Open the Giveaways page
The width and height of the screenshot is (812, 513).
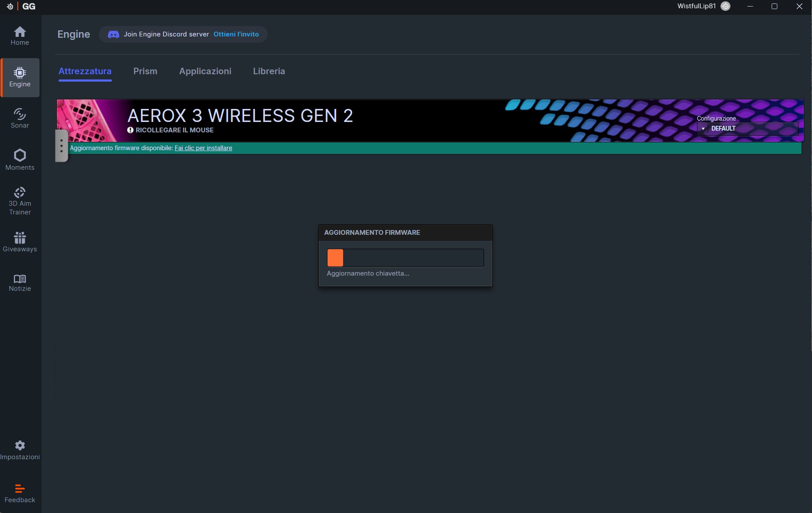pos(20,242)
